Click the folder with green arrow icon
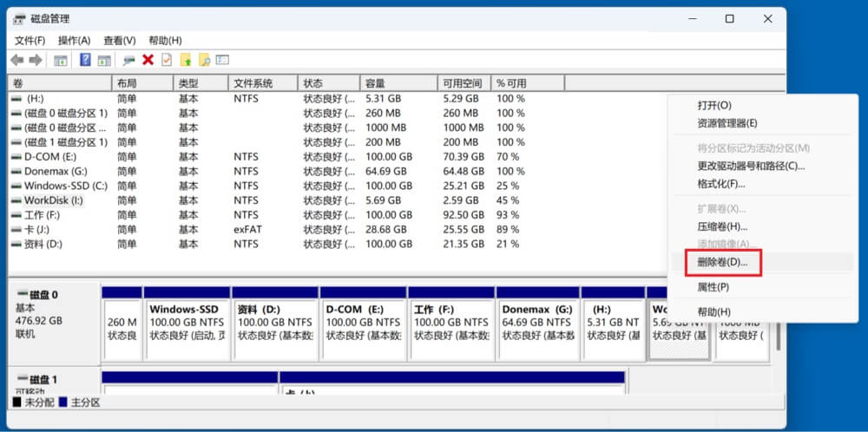Screen dimensions: 868x432 coord(185,60)
